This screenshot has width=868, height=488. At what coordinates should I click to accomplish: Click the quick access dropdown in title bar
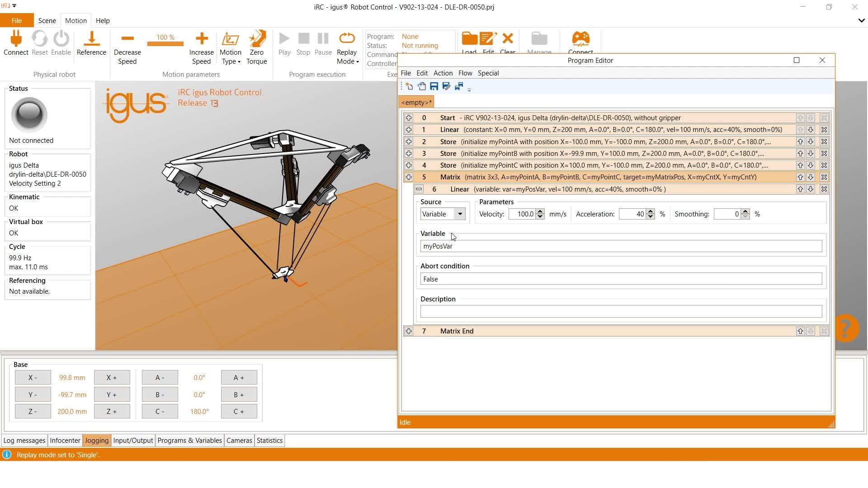[x=14, y=6]
